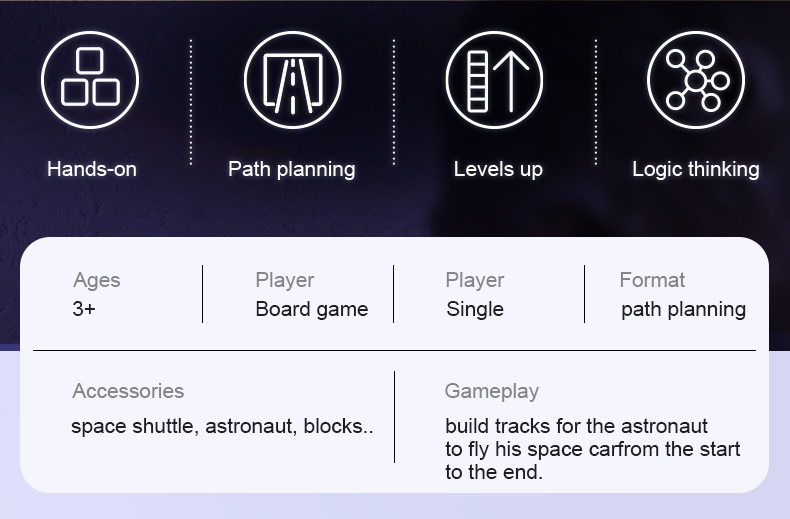Click the Player heading above Board game
This screenshot has height=519, width=790.
(284, 280)
